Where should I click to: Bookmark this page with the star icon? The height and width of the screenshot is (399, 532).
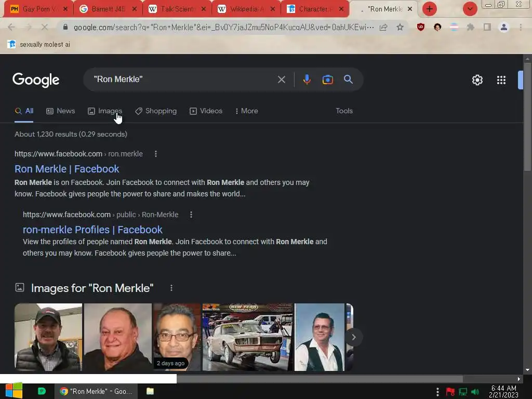tap(400, 27)
